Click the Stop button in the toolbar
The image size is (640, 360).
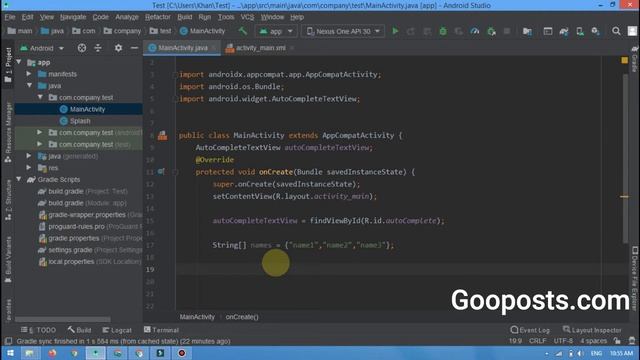507,31
